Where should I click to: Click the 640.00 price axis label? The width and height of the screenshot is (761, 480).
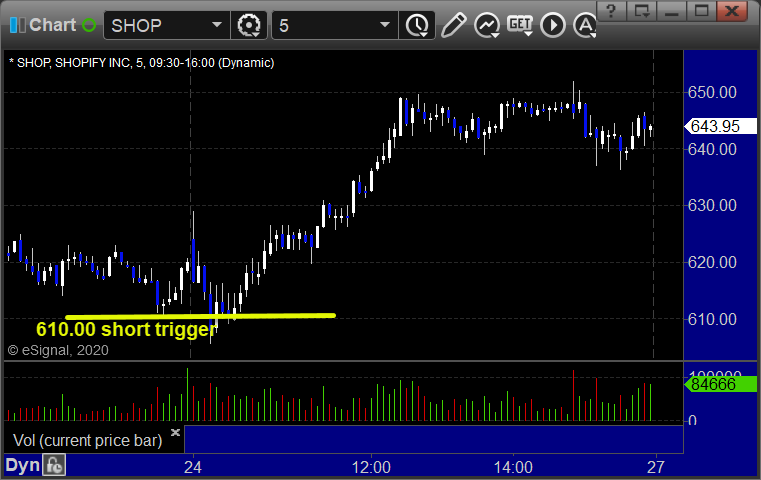pos(712,149)
